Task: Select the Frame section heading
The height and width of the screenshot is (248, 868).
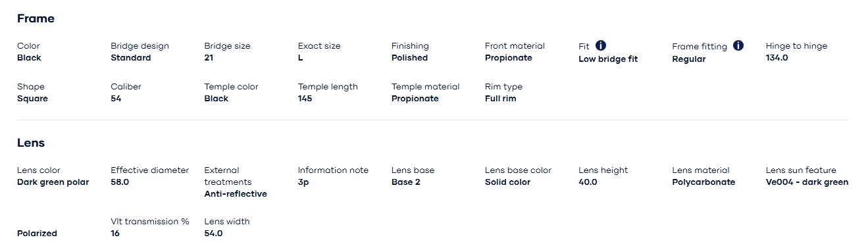Action: [36, 18]
